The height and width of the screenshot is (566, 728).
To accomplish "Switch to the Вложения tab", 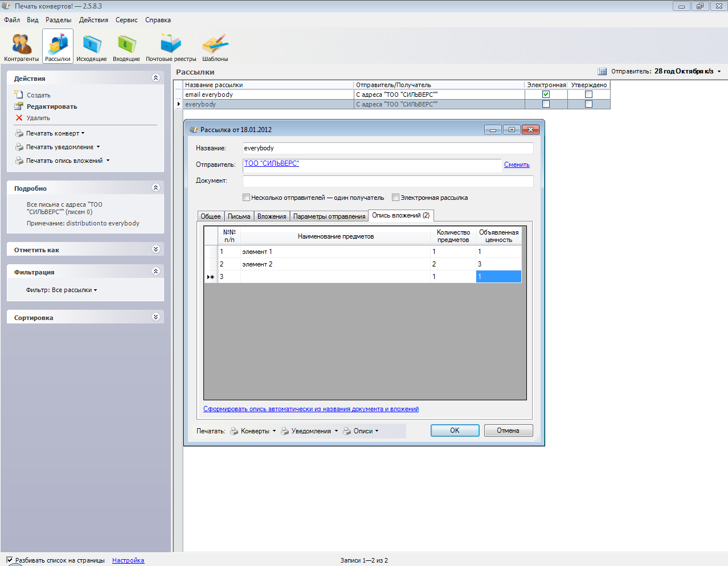I will tap(272, 216).
